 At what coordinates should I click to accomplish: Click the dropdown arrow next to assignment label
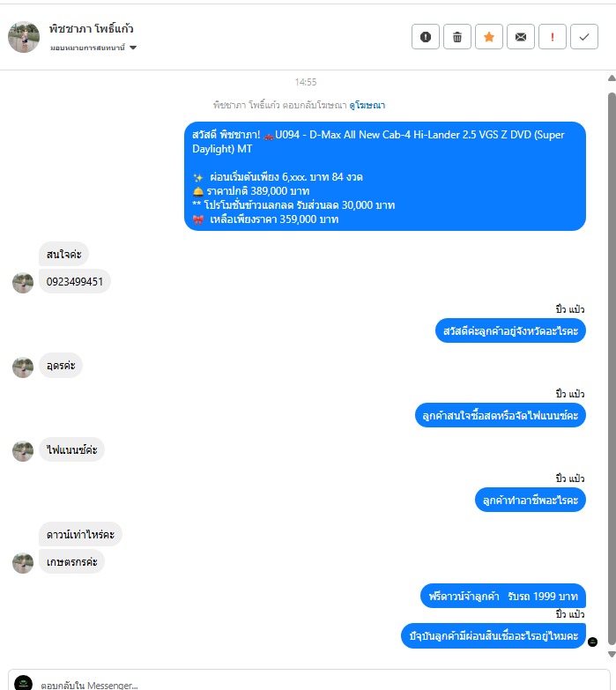(x=133, y=48)
